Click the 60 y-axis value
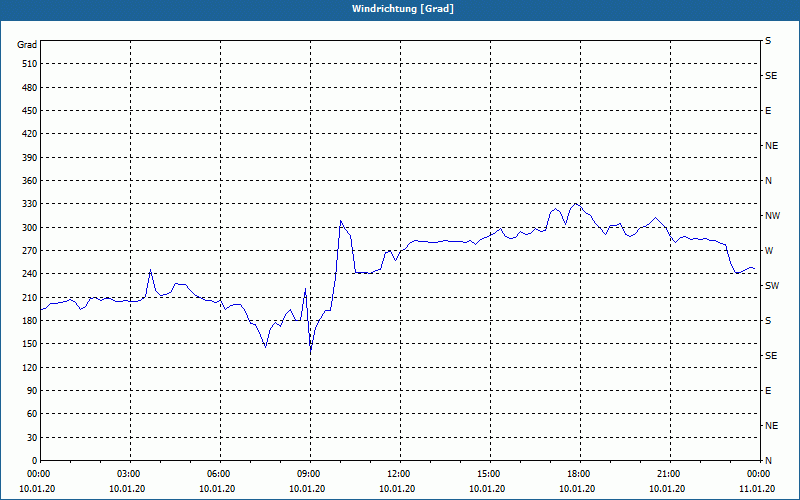This screenshot has width=800, height=500. [32, 414]
